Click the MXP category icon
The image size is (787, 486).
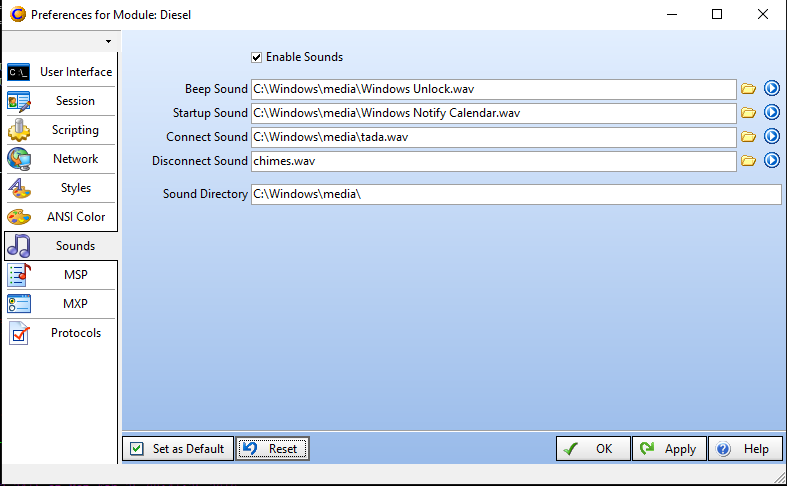pyautogui.click(x=19, y=304)
